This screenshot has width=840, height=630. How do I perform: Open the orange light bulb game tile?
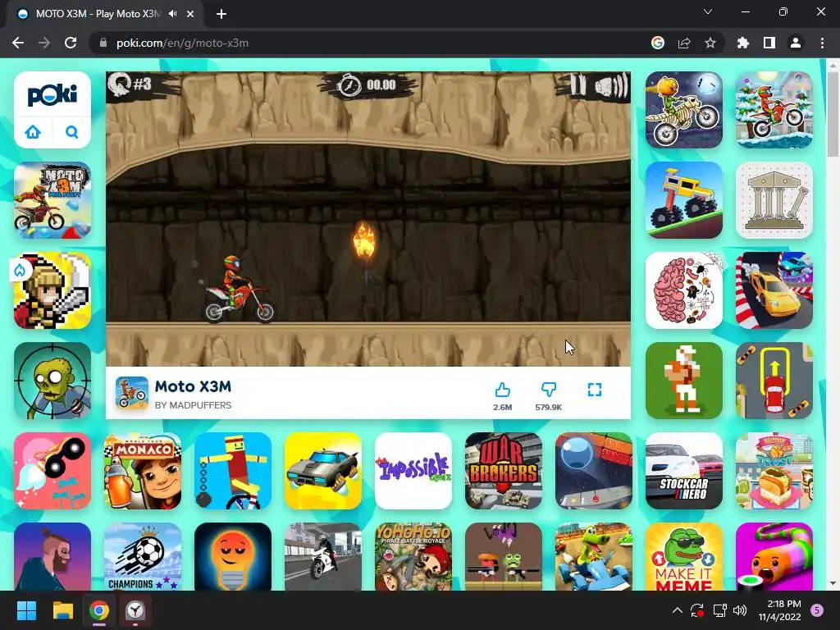pos(233,557)
